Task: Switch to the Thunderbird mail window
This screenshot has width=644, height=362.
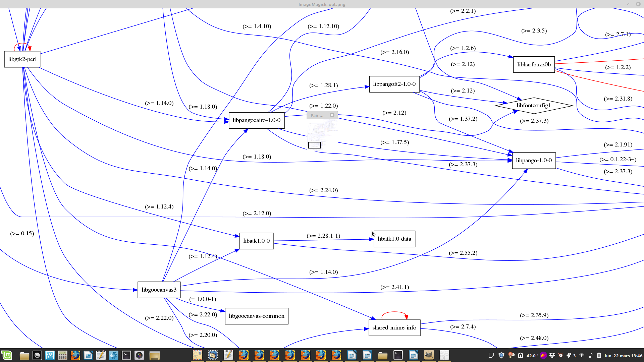Action: [x=213, y=355]
